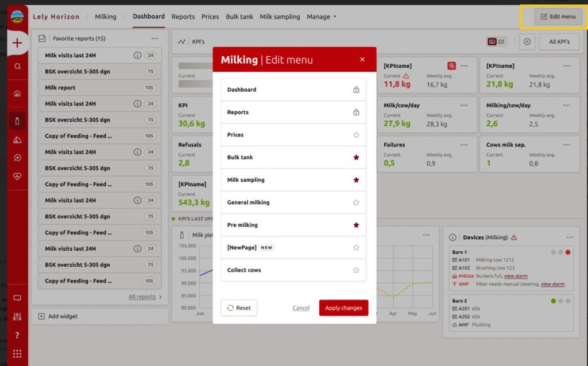Click Cancel in the Edit menu dialog
The height and width of the screenshot is (366, 588).
[301, 308]
